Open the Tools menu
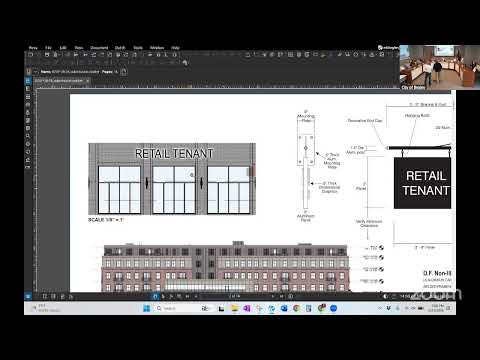The width and height of the screenshot is (480, 360). [x=138, y=48]
